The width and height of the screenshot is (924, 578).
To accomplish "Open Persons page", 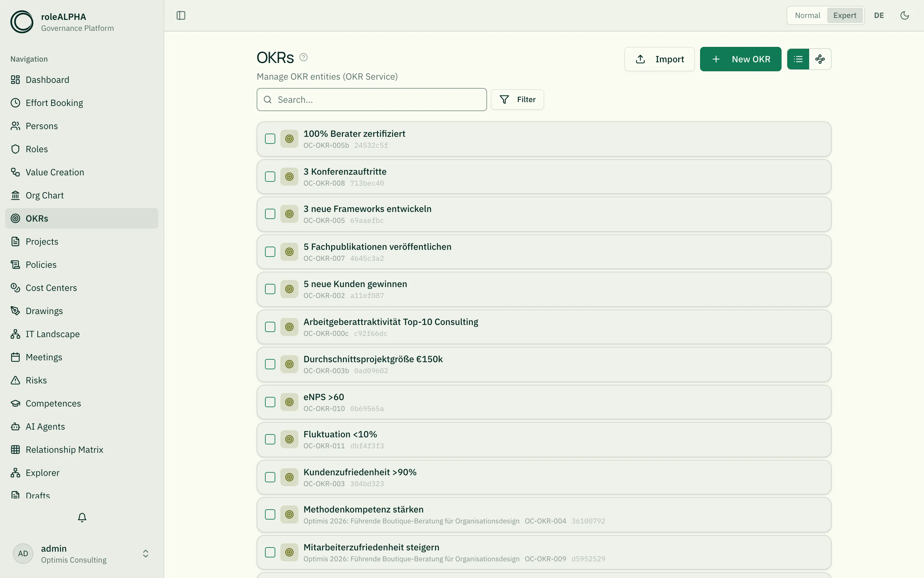I will [x=82, y=126].
